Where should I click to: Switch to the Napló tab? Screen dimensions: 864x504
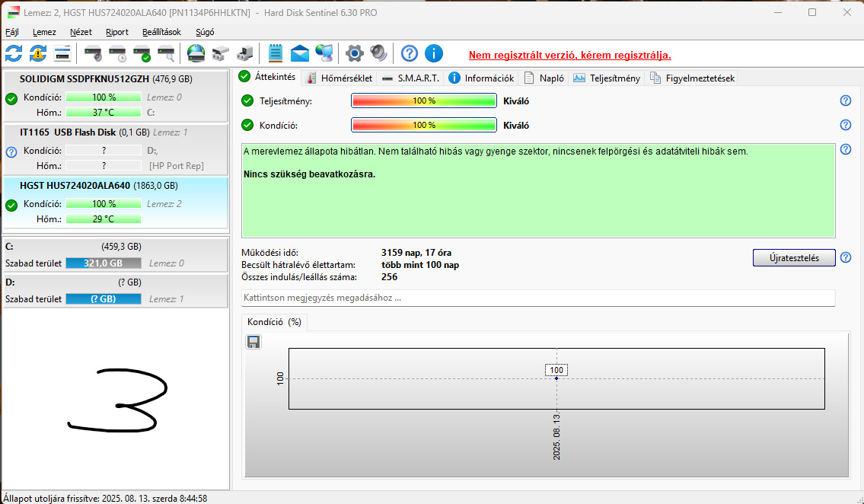(544, 78)
